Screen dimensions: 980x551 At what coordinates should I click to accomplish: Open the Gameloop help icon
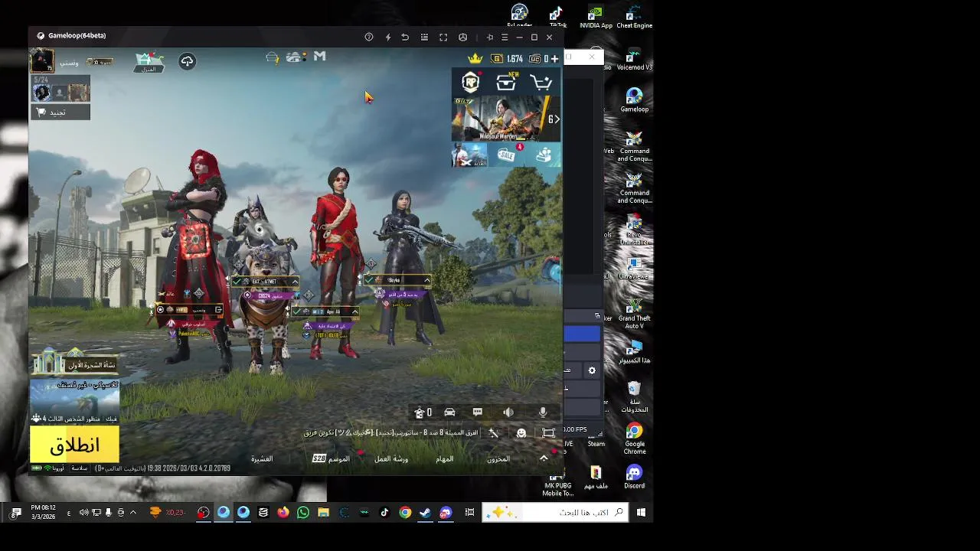coord(369,37)
